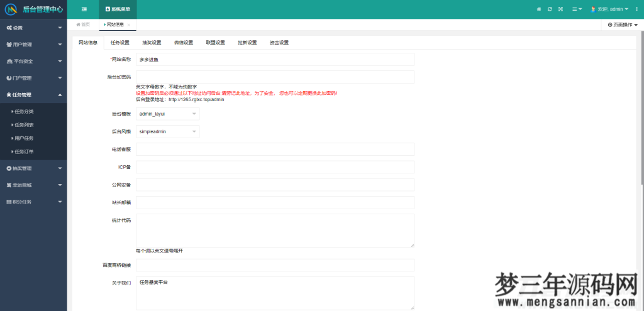This screenshot has height=311, width=644.
Task: Toggle fullscreen mode icon
Action: coord(561,9)
